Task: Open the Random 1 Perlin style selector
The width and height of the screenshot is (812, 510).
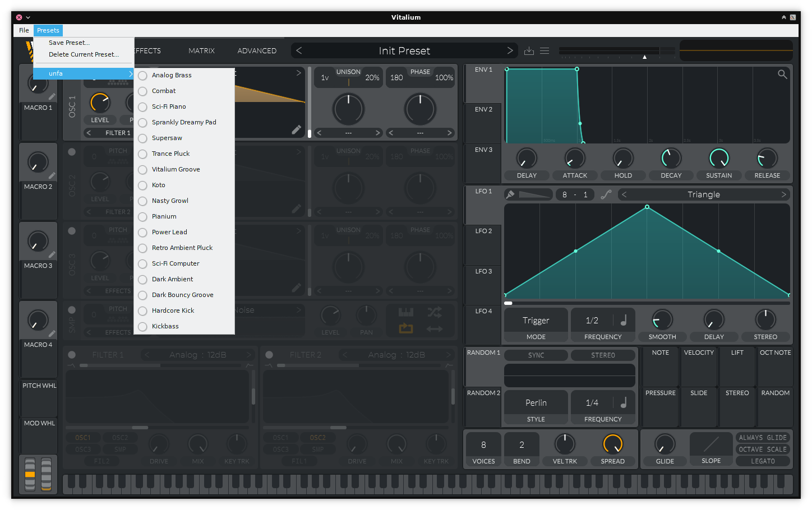Action: tap(536, 403)
